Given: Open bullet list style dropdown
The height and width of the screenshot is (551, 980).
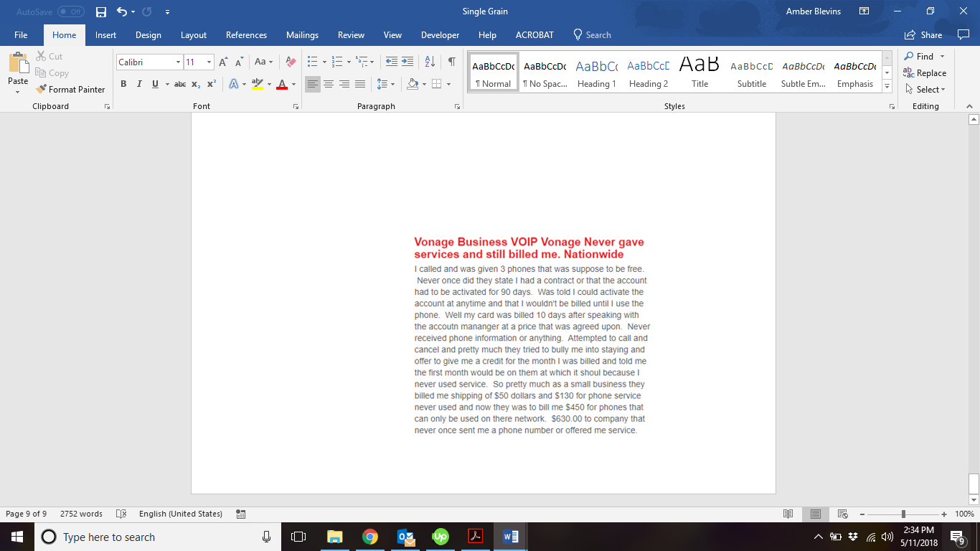Looking at the screenshot, I should (x=324, y=62).
